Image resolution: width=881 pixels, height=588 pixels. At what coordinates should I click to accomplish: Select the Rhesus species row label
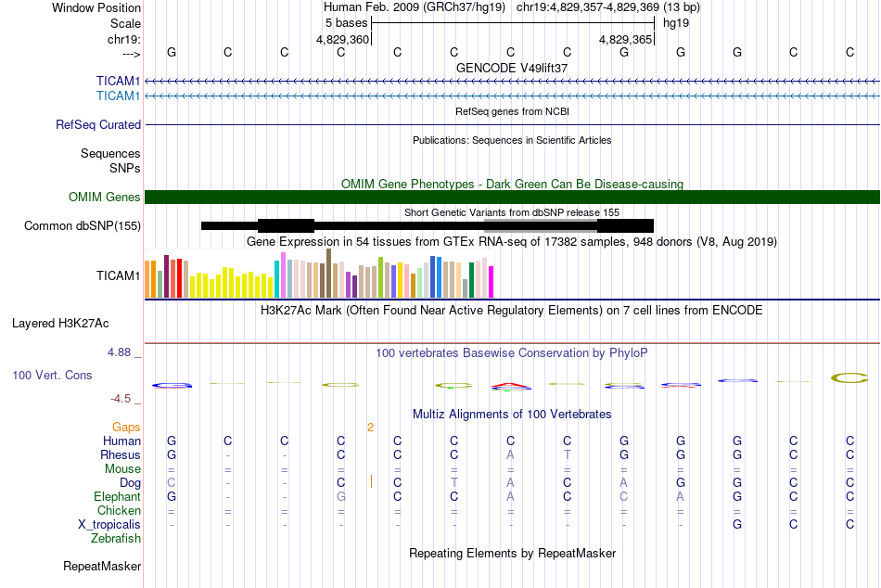(x=121, y=454)
